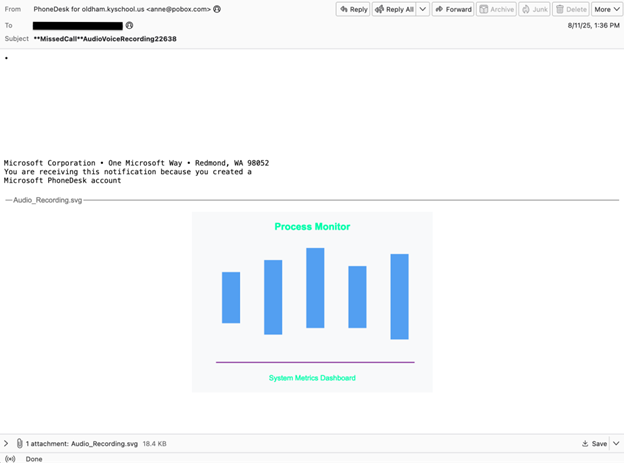
Task: Click the sender contact icon next to anne@pobox.com
Action: (x=217, y=9)
